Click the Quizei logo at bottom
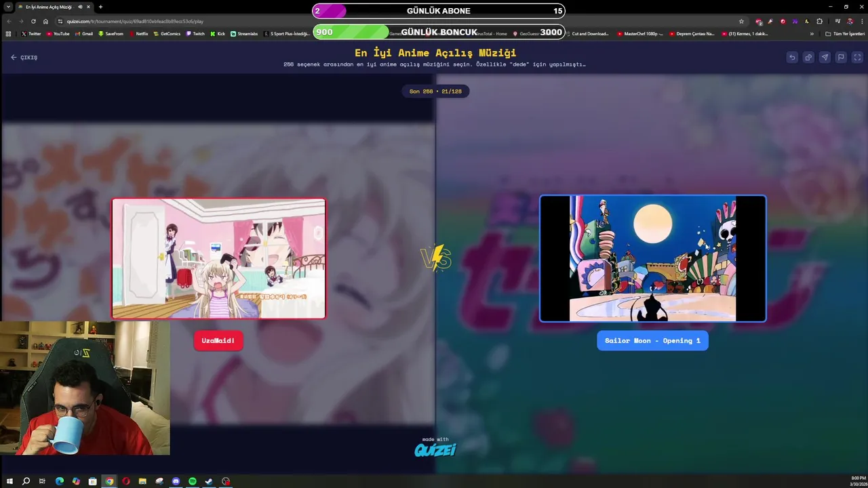This screenshot has height=488, width=868. [x=435, y=449]
